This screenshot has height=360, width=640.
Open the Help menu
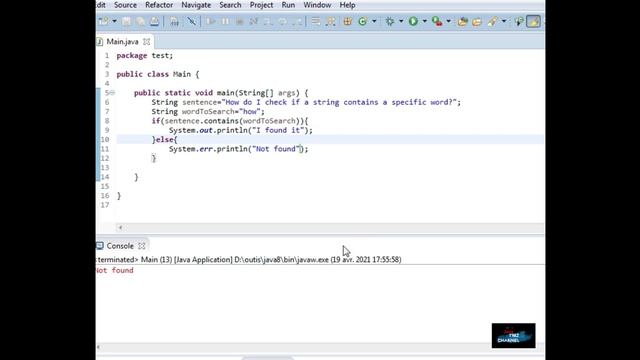click(347, 5)
